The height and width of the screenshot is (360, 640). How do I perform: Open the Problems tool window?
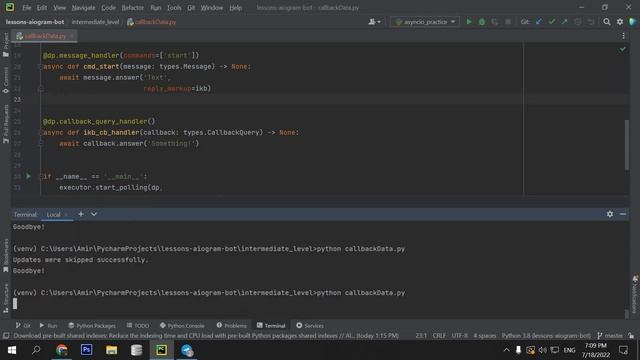[x=231, y=325]
